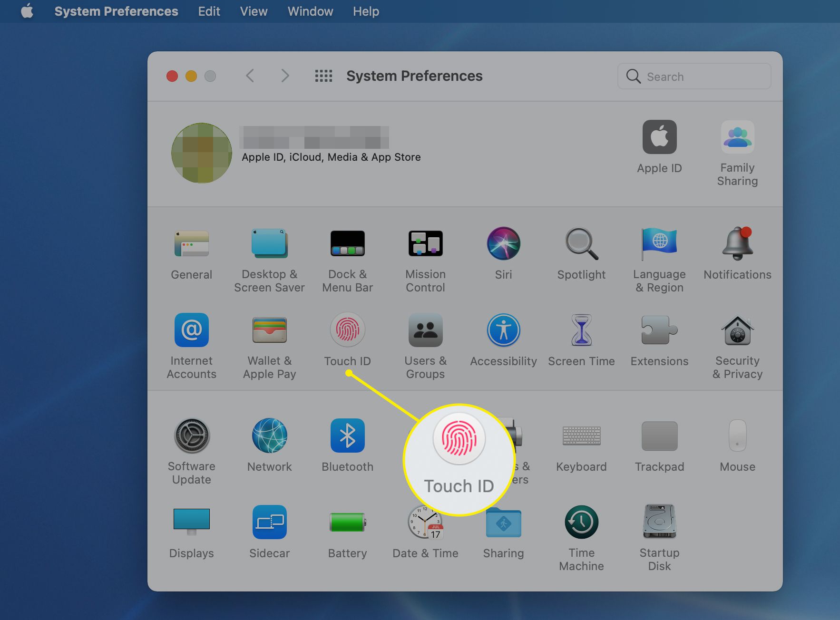This screenshot has width=840, height=620.
Task: Click the user profile avatar picture
Action: pyautogui.click(x=202, y=153)
